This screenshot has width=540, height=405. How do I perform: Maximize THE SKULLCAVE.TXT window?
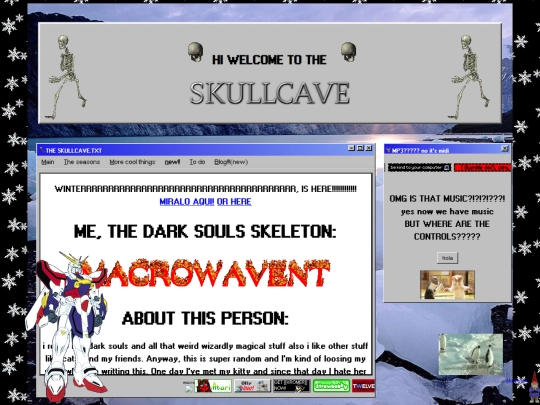[x=360, y=148]
